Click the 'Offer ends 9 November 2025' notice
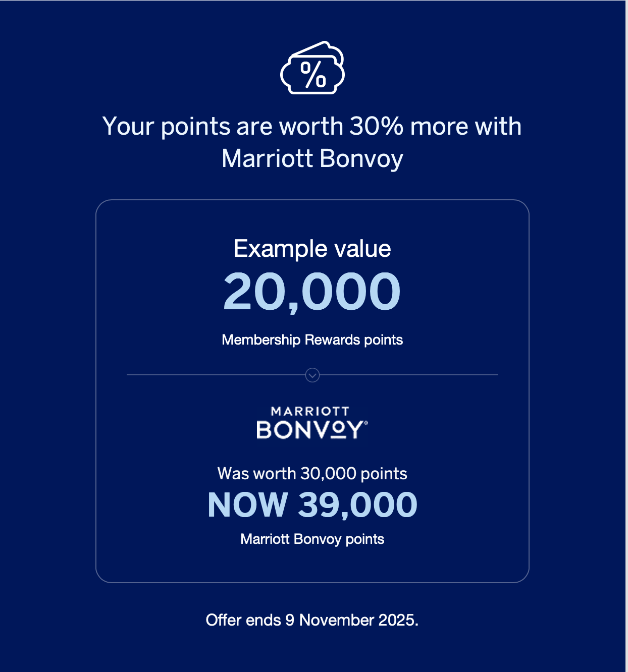 point(312,620)
